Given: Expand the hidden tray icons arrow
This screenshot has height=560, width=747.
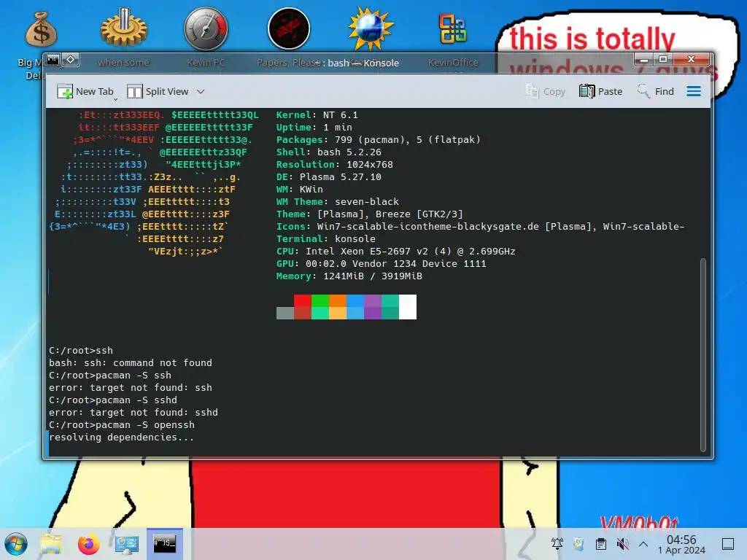Looking at the screenshot, I should (x=643, y=543).
